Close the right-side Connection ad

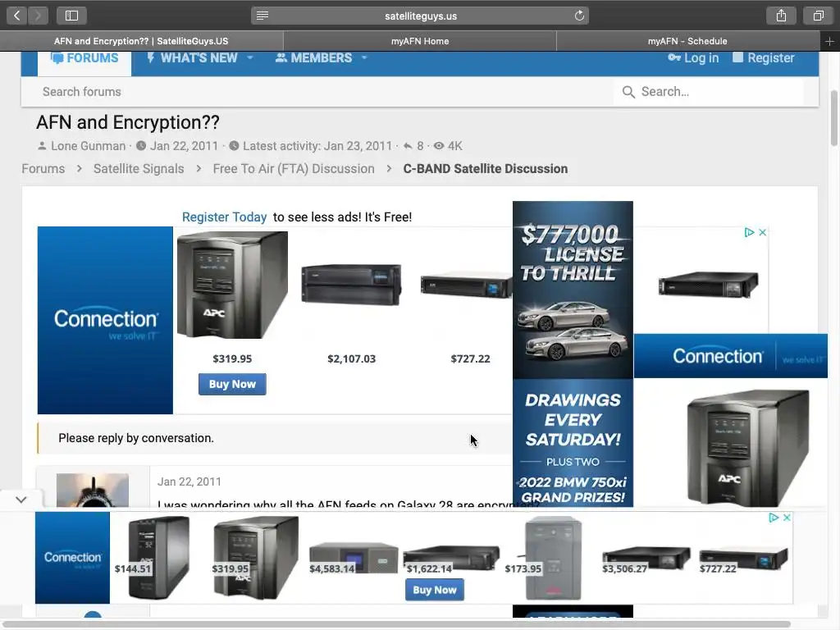pos(763,232)
